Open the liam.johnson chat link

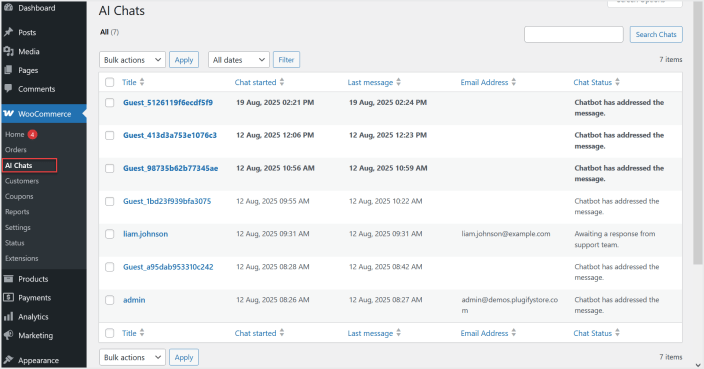[145, 234]
